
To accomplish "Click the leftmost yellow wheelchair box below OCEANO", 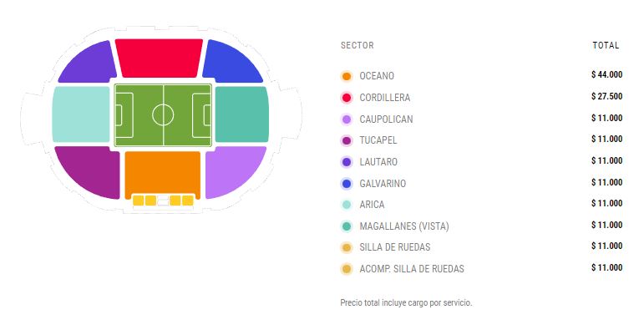I will [139, 201].
